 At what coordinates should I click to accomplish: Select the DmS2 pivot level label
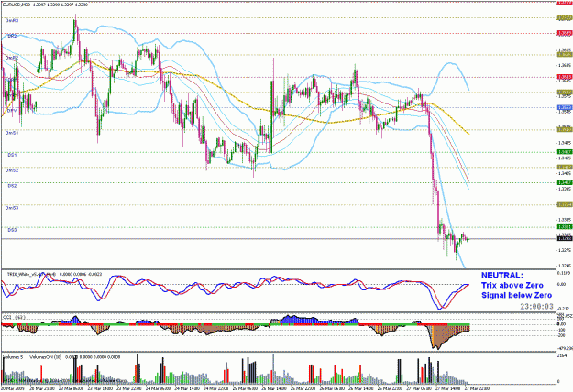pyautogui.click(x=12, y=170)
